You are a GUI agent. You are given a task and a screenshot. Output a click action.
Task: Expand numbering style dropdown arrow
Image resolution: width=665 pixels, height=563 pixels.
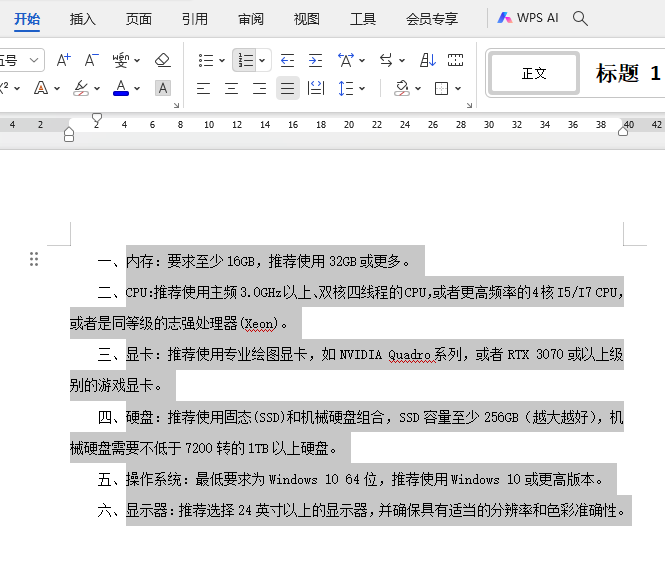pos(263,61)
